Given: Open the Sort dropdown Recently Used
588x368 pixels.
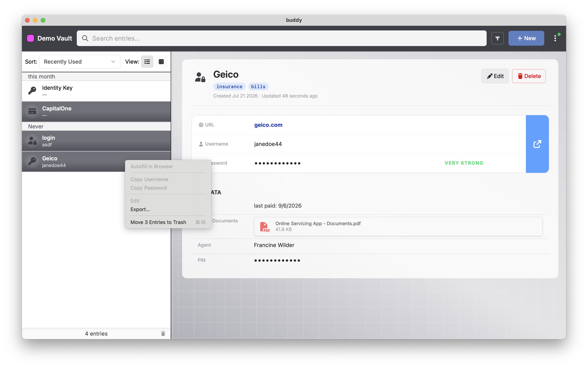Looking at the screenshot, I should coord(80,62).
